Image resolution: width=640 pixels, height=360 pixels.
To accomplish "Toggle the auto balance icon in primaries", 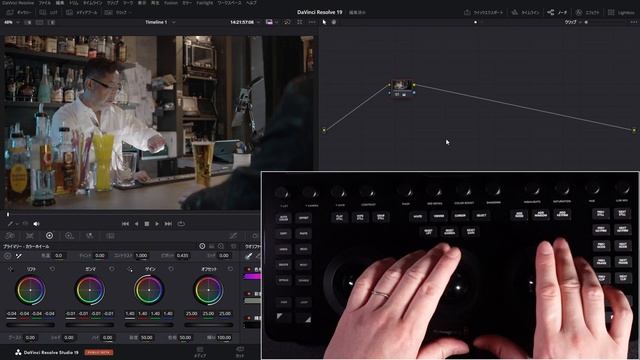I will click(7, 256).
